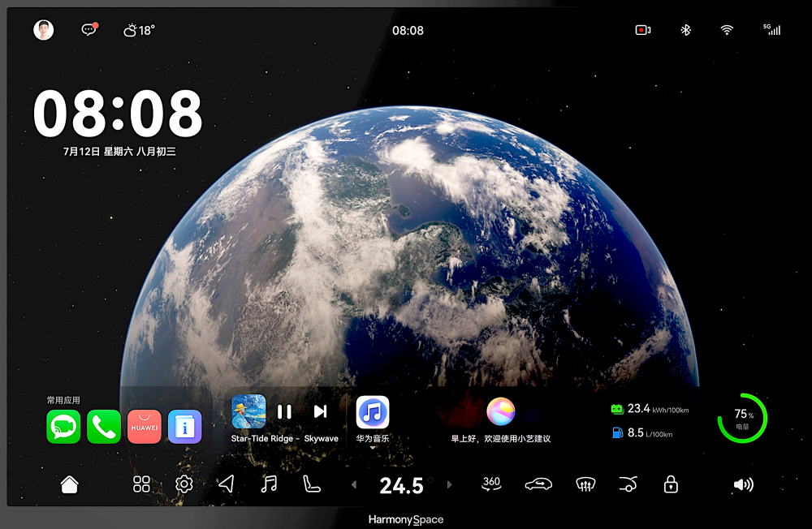Open the 24.5 temperature setting

401,485
